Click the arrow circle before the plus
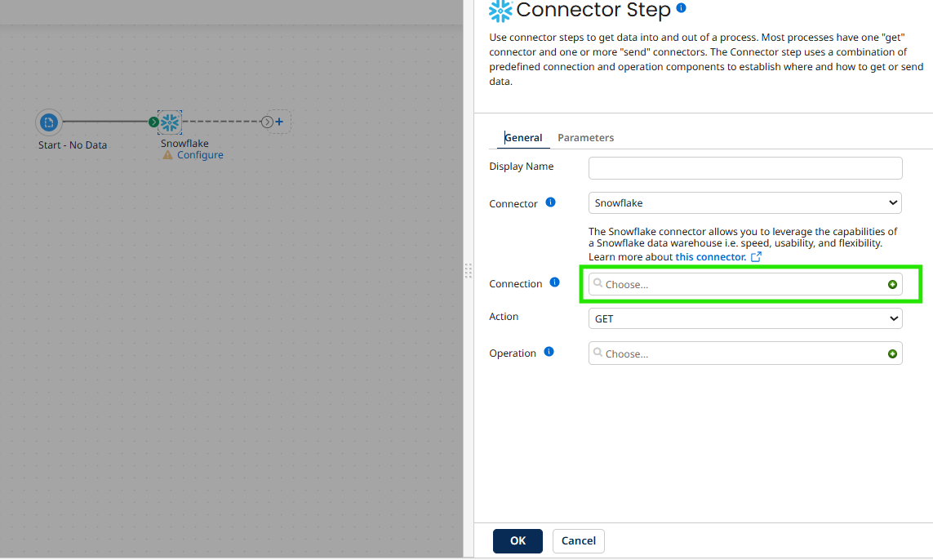This screenshot has height=560, width=933. click(267, 122)
